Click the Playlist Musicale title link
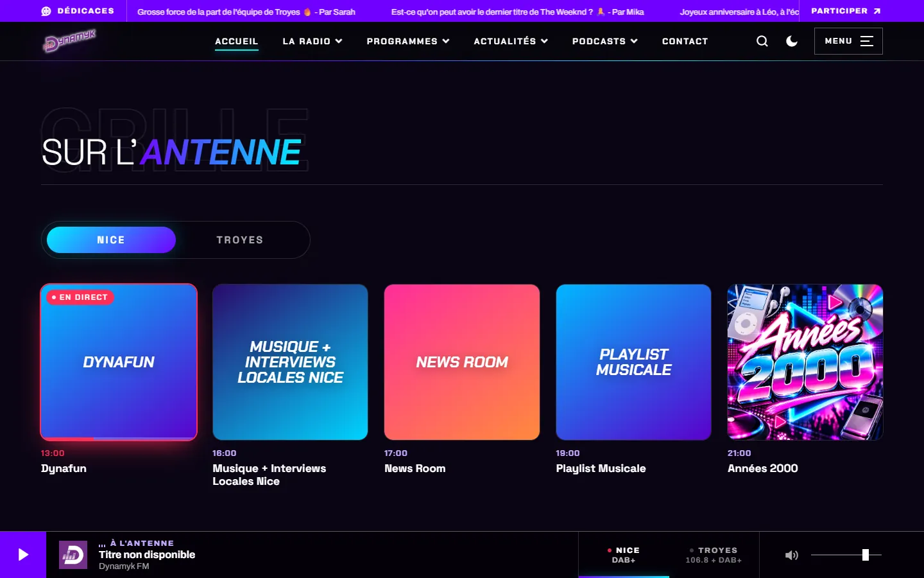This screenshot has height=578, width=924. [601, 469]
